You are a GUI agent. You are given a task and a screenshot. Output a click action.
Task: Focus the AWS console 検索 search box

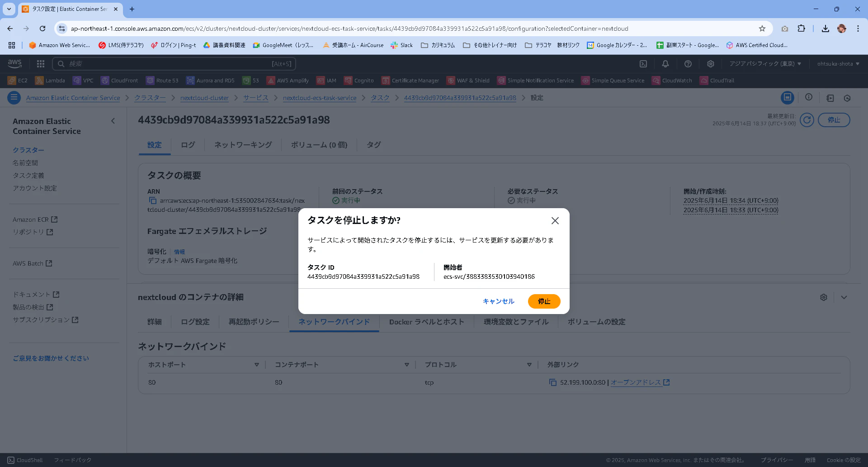click(174, 64)
